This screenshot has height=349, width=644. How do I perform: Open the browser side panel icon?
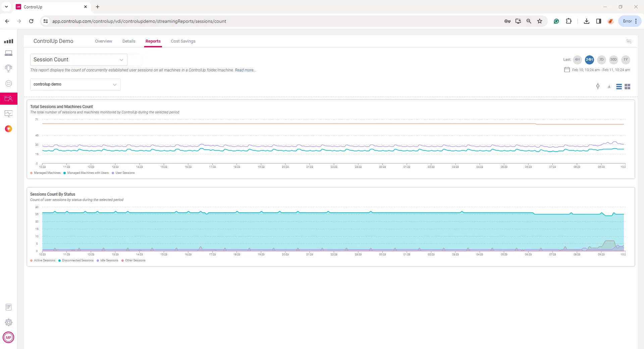599,21
